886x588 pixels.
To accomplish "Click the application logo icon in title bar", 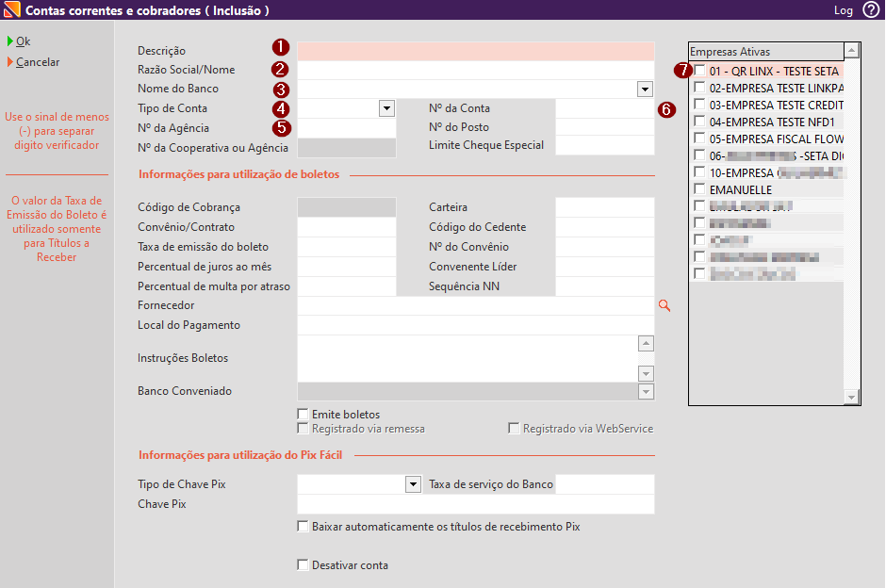I will click(x=11, y=9).
